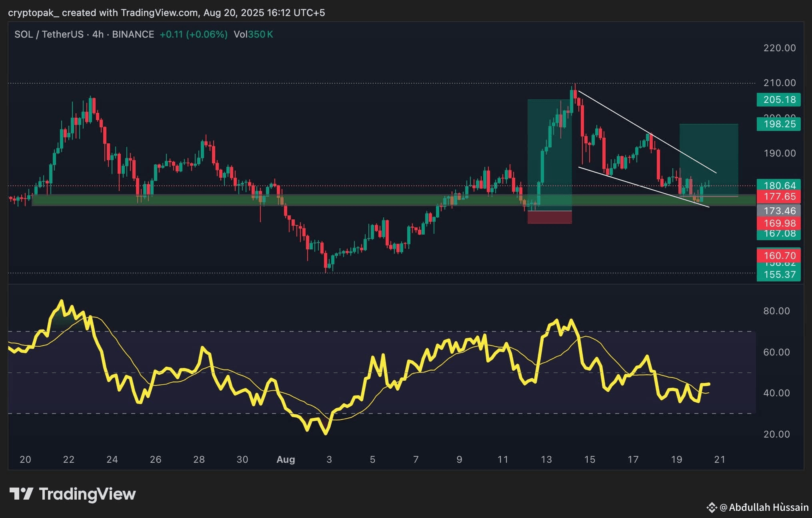The height and width of the screenshot is (518, 812).
Task: Select the 180.64 current price label
Action: point(778,185)
